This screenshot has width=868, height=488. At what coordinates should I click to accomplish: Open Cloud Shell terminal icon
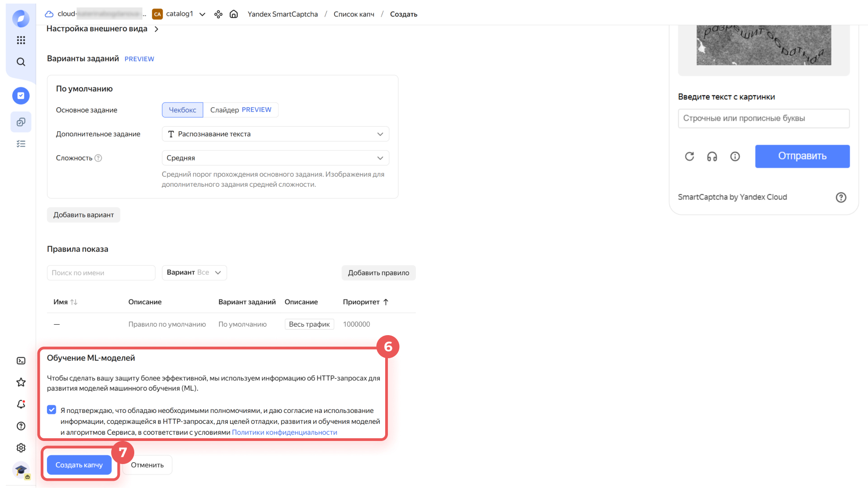pyautogui.click(x=21, y=361)
